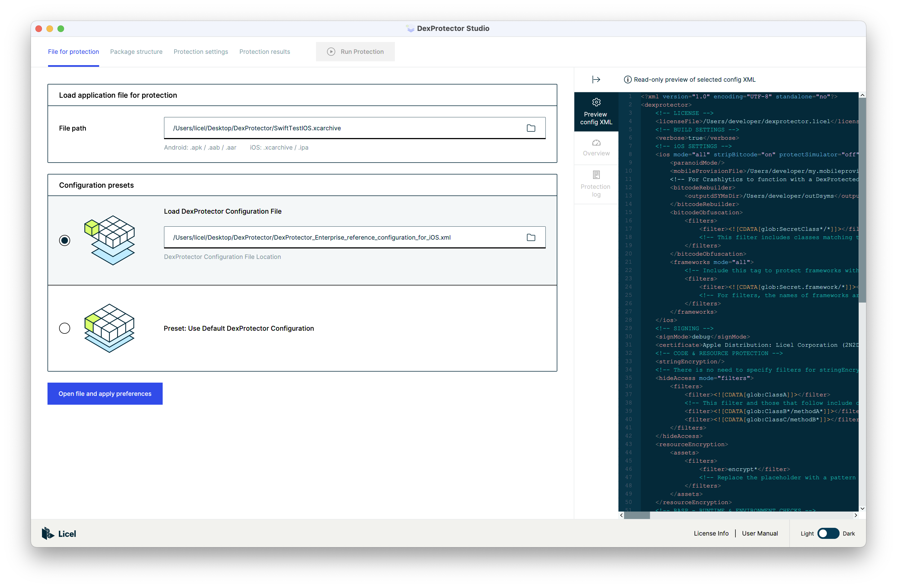Select Use Default DexProtector Configuration radio button

(x=64, y=328)
